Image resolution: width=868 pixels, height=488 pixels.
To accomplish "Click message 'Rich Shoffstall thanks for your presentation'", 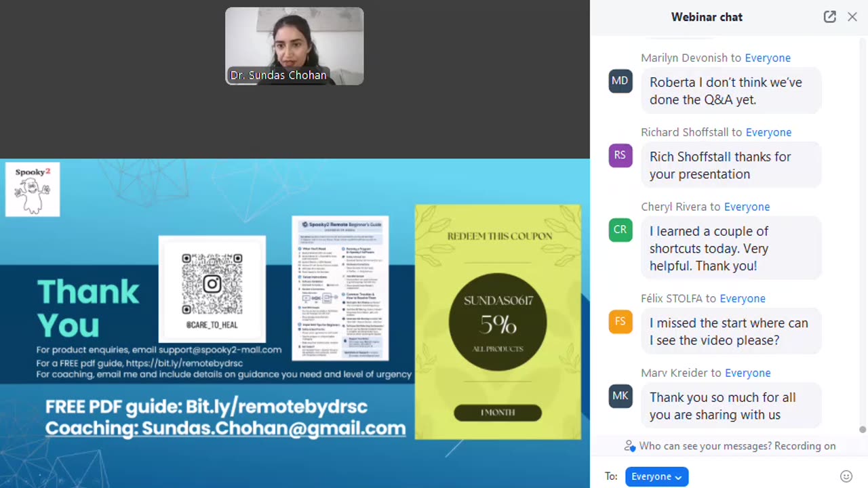I will [731, 165].
